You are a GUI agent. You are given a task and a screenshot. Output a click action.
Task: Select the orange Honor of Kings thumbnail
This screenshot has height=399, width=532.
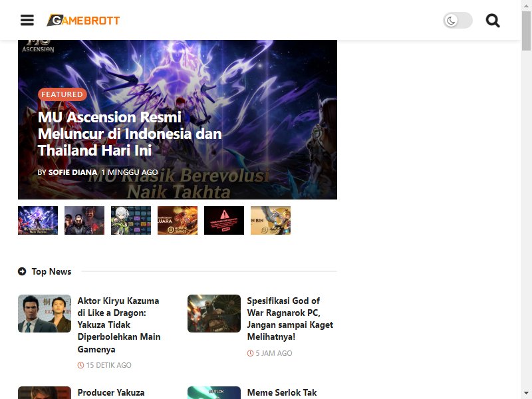pyautogui.click(x=178, y=220)
